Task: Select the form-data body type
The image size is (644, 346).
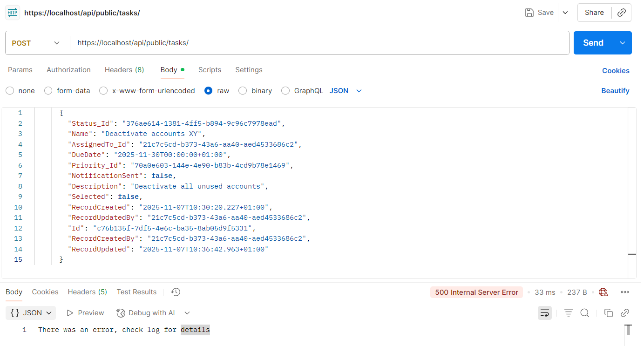Action: coord(48,91)
